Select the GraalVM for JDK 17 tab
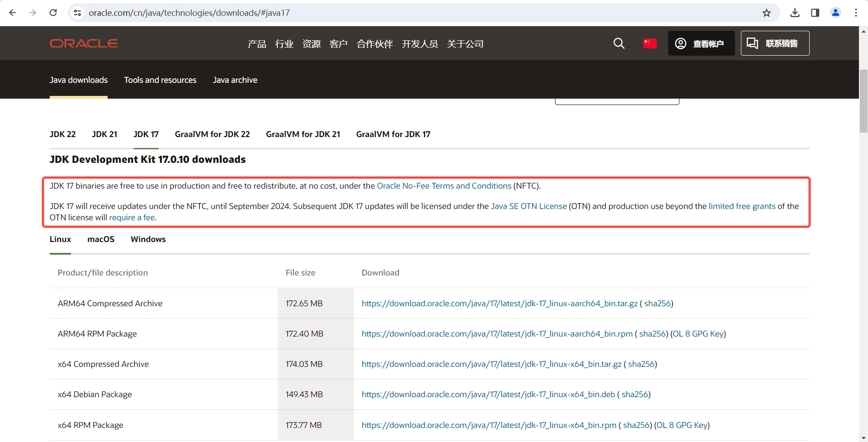 [393, 134]
